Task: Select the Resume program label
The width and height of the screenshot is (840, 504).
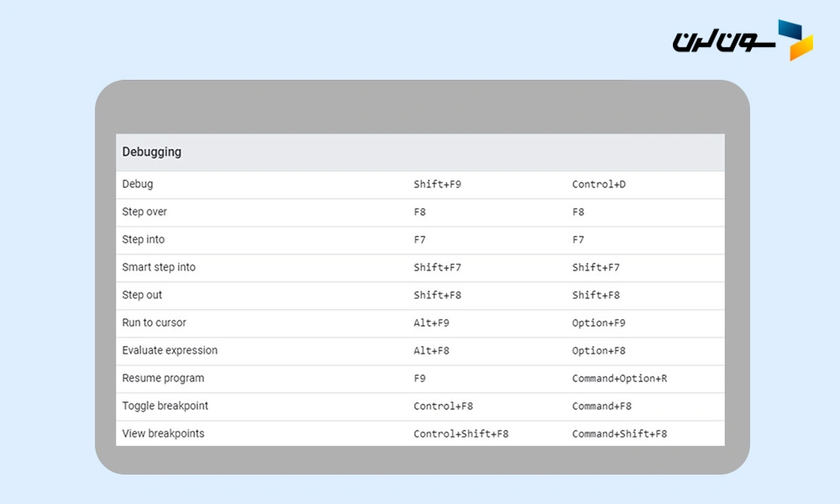Action: (x=163, y=378)
